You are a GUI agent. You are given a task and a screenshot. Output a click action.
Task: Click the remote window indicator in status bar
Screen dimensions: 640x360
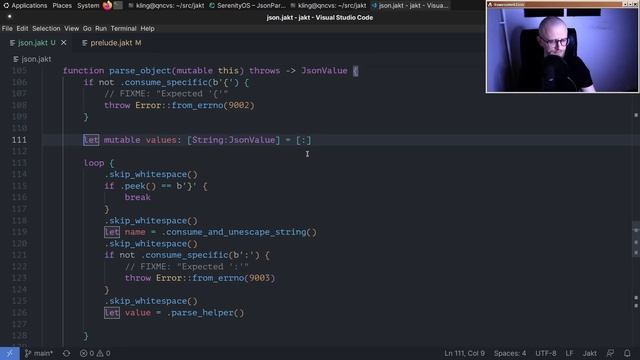[x=9, y=353]
